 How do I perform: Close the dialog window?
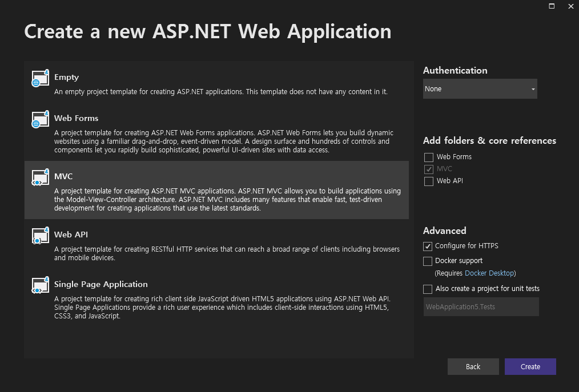click(x=571, y=6)
